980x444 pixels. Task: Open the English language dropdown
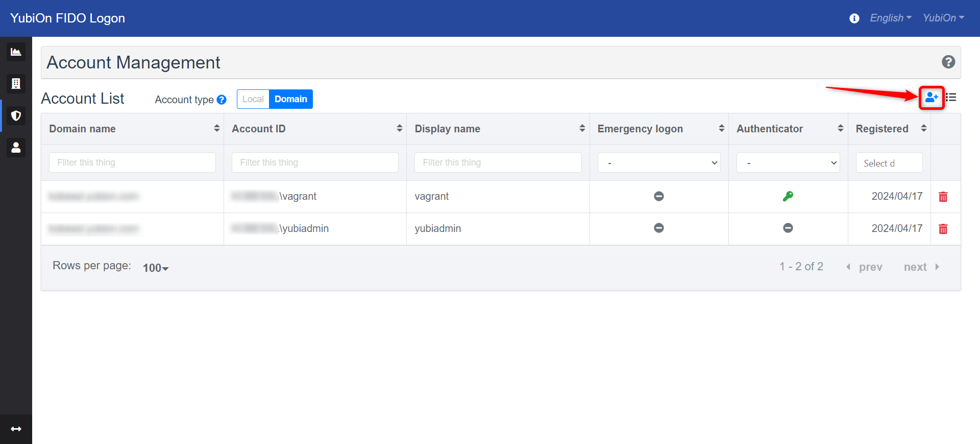coord(891,18)
